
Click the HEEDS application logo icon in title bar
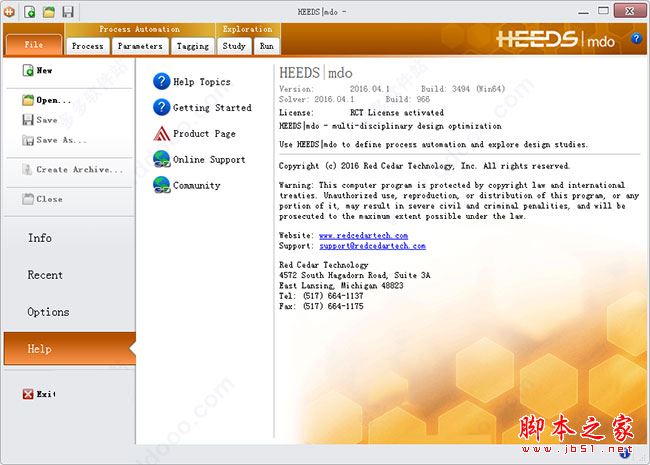(9, 11)
